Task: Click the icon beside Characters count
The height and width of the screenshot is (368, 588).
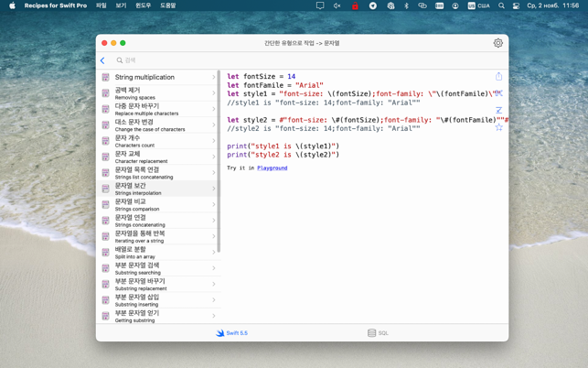Action: coord(105,140)
